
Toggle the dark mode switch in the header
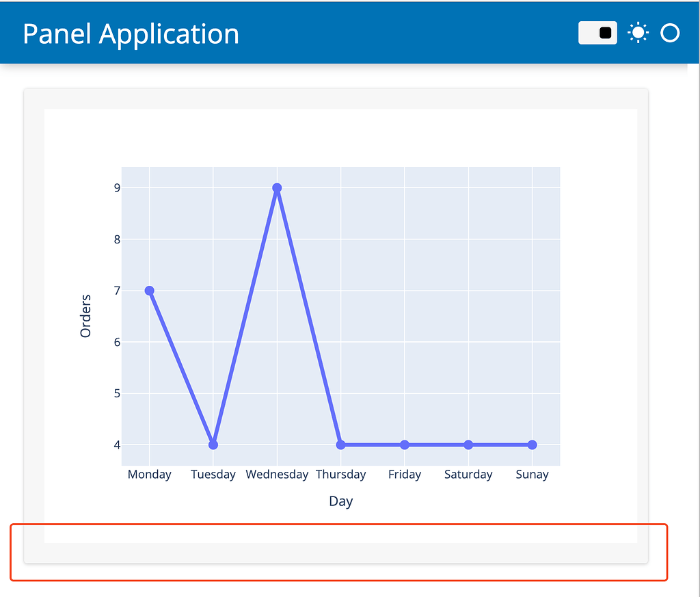[x=597, y=32]
